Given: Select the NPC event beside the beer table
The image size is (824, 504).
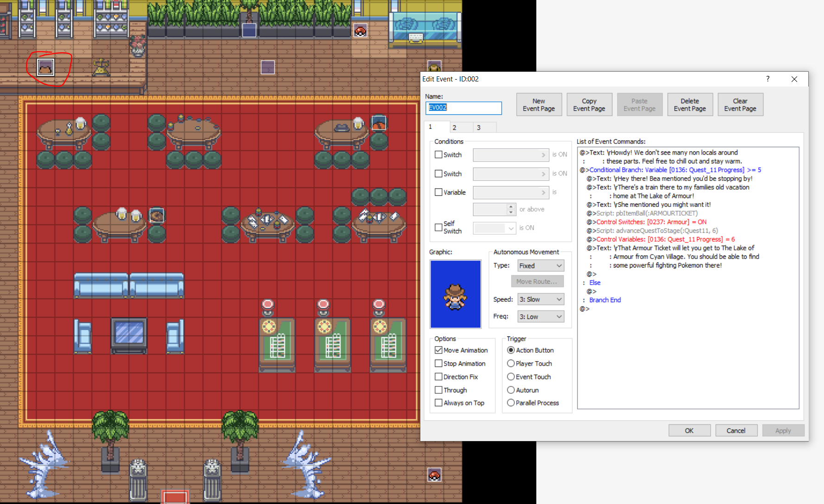Looking at the screenshot, I should pyautogui.click(x=156, y=216).
